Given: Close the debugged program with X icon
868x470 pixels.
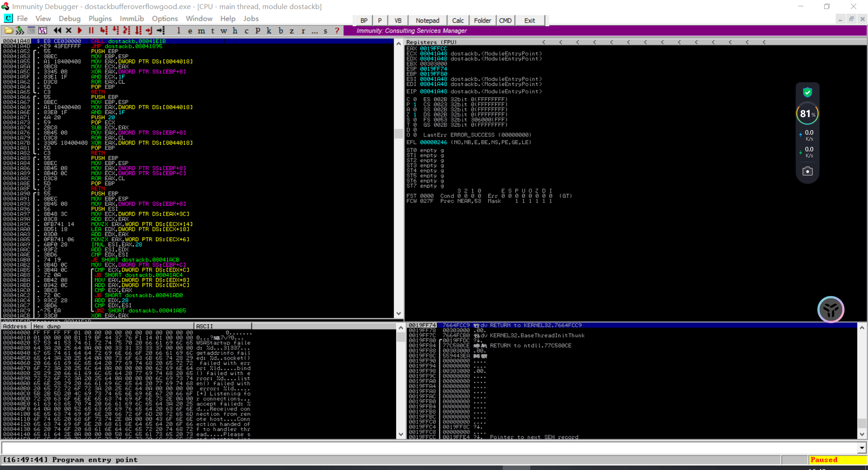Looking at the screenshot, I should click(69, 30).
